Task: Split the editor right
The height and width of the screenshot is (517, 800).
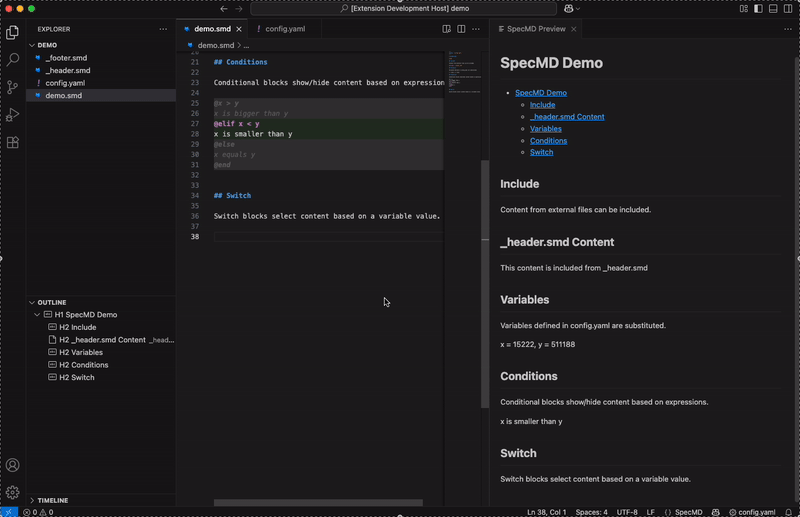Action: tap(461, 29)
